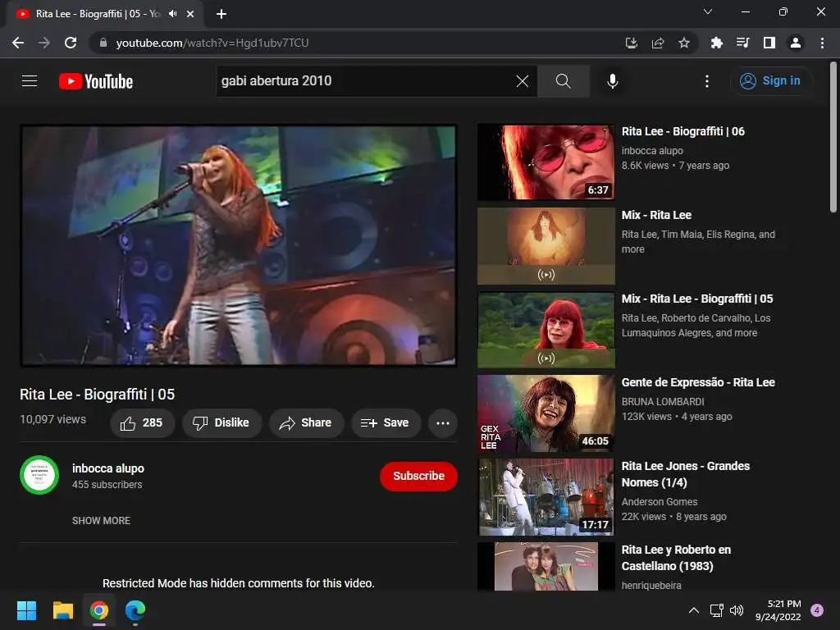Subscribe to inbocca alupo
The image size is (840, 630).
pos(418,476)
